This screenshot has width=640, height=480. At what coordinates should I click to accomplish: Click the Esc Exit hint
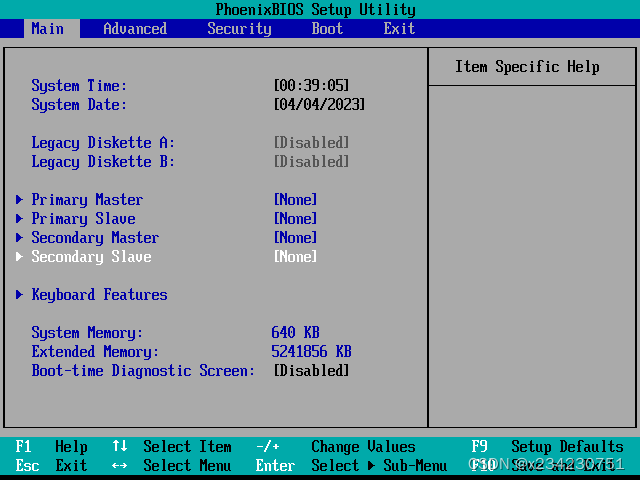[x=51, y=465]
